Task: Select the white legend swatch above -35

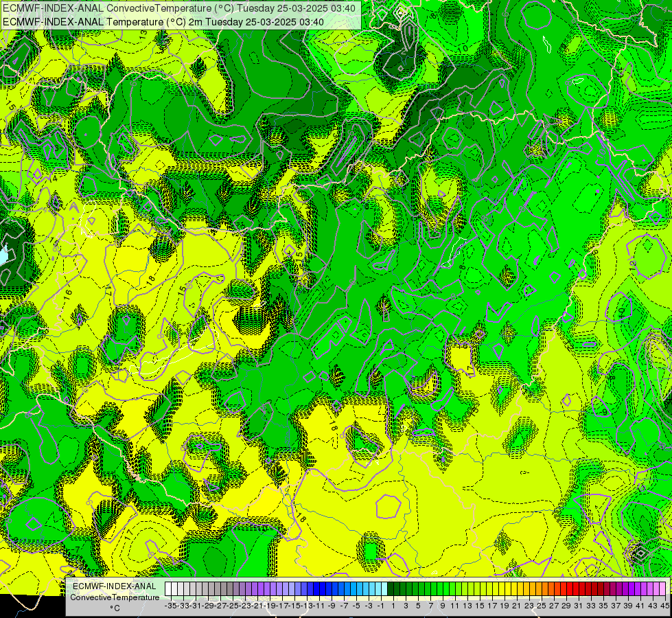Action: [167, 589]
